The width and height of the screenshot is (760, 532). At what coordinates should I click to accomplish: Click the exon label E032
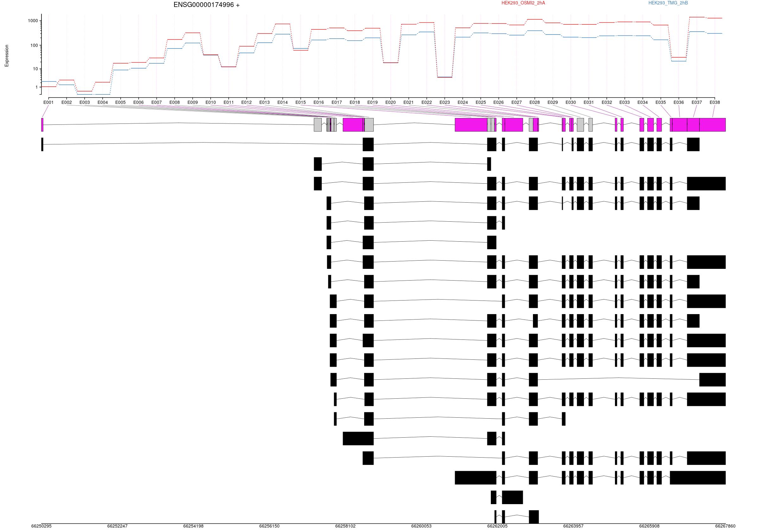(x=606, y=102)
